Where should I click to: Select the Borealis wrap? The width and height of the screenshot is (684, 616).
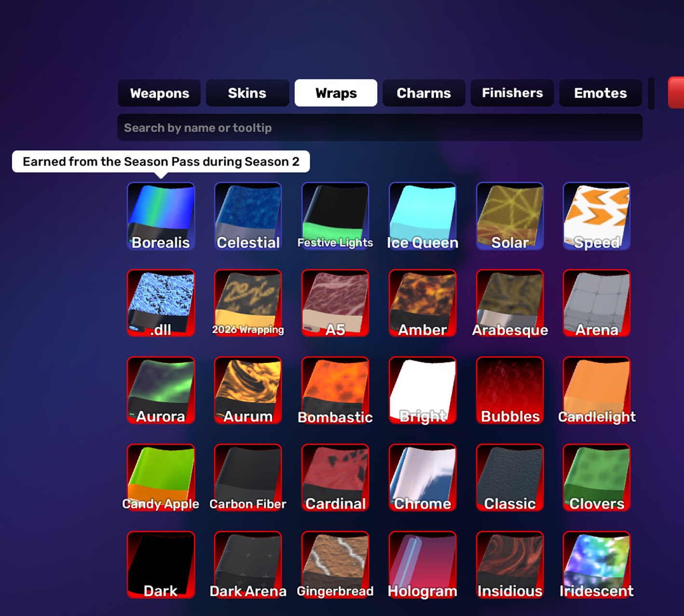161,216
